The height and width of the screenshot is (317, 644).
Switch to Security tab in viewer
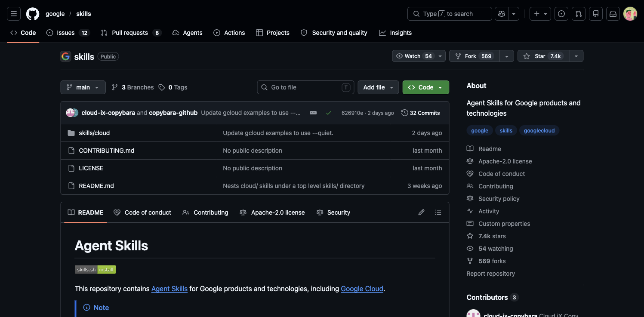[x=333, y=212]
